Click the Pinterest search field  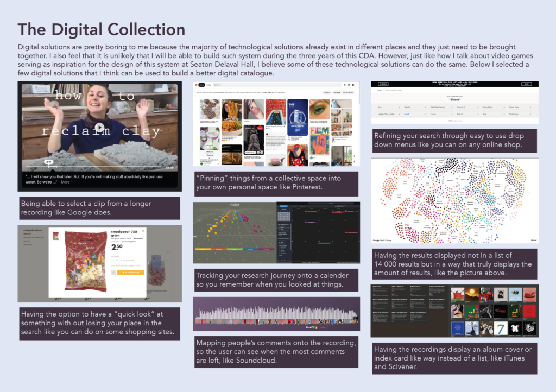click(x=277, y=85)
